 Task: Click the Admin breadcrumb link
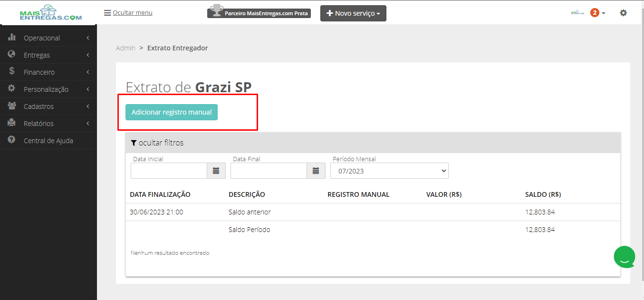coord(125,48)
